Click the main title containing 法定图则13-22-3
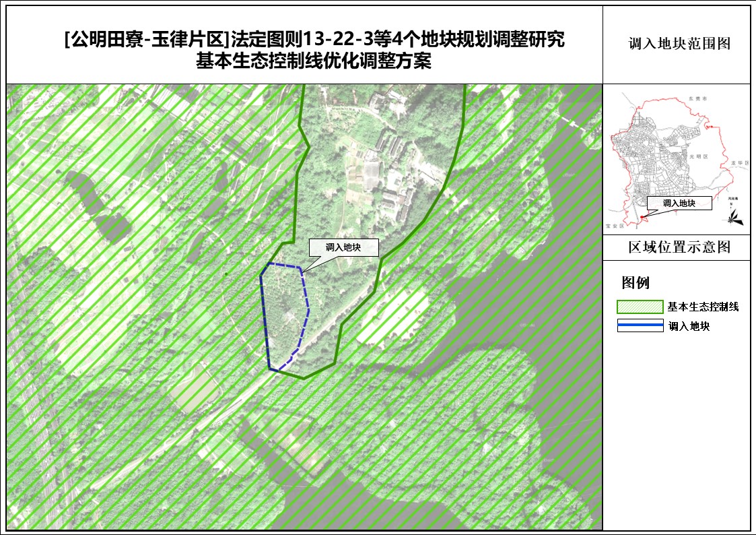 314,40
